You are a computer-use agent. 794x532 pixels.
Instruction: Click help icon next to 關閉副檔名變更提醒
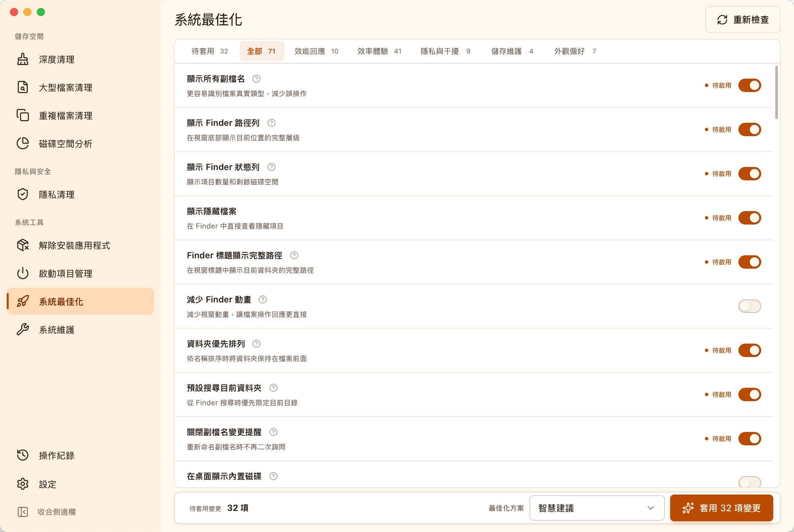273,432
